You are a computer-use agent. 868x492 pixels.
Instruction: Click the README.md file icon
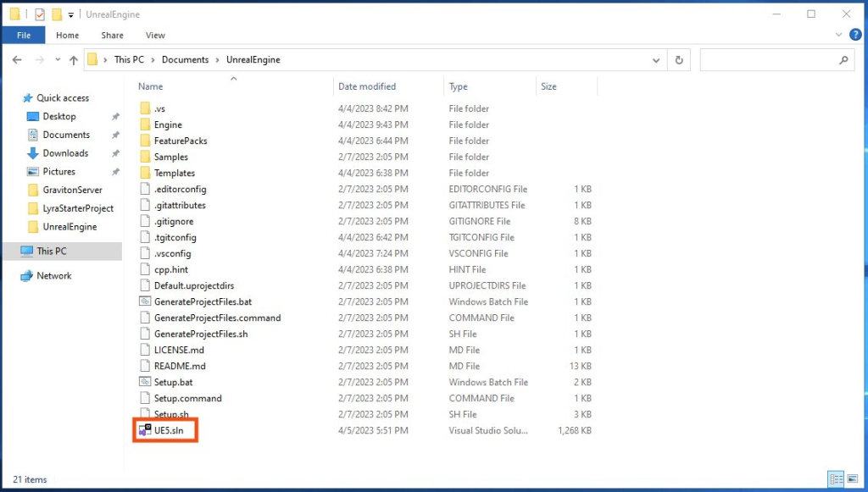tap(145, 366)
